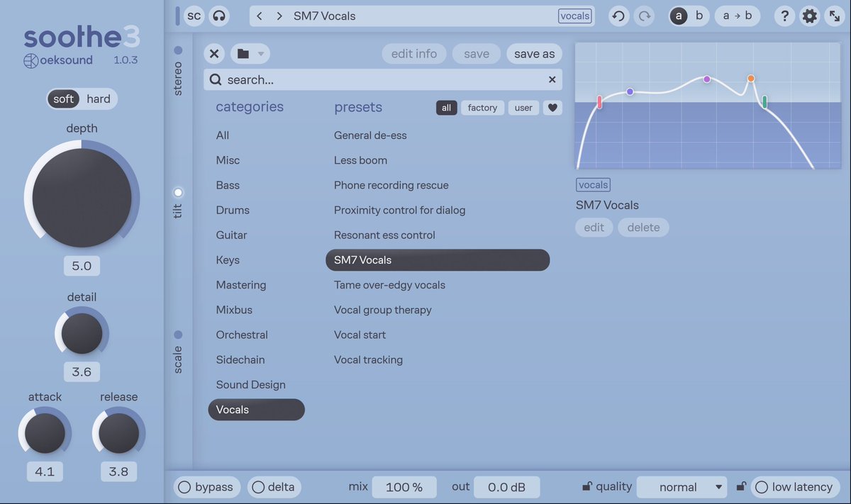This screenshot has width=851, height=504.
Task: Switch mode to hard
Action: 99,99
